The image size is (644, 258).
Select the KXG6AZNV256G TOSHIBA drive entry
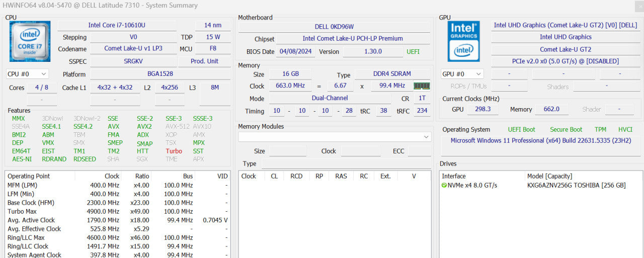tap(576, 185)
